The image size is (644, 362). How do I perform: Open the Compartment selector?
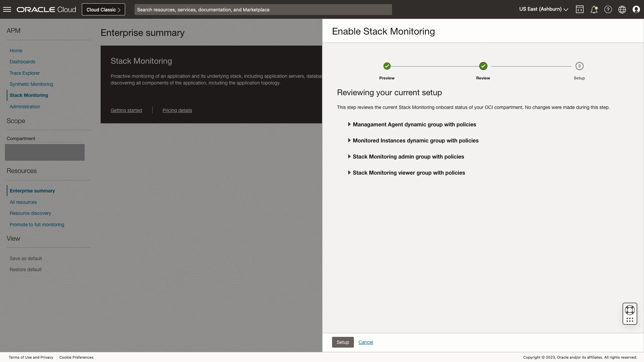pyautogui.click(x=45, y=152)
